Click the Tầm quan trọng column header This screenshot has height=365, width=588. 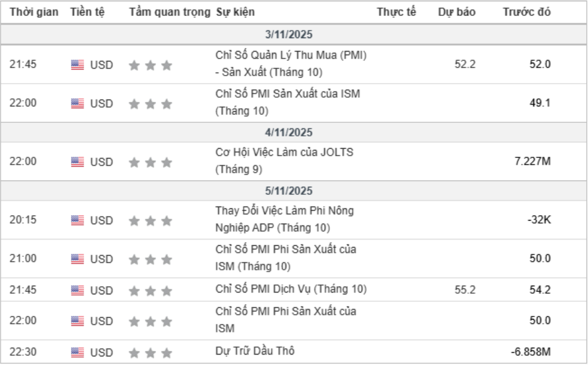(170, 12)
